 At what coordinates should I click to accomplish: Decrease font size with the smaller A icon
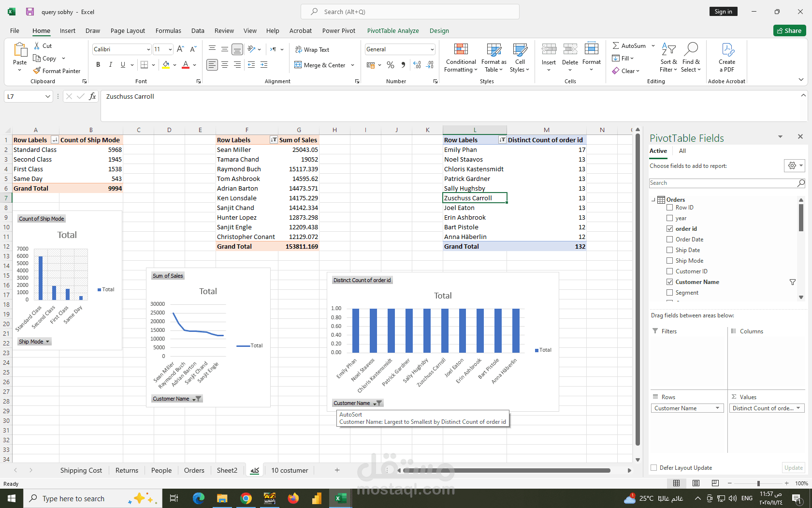(x=193, y=49)
